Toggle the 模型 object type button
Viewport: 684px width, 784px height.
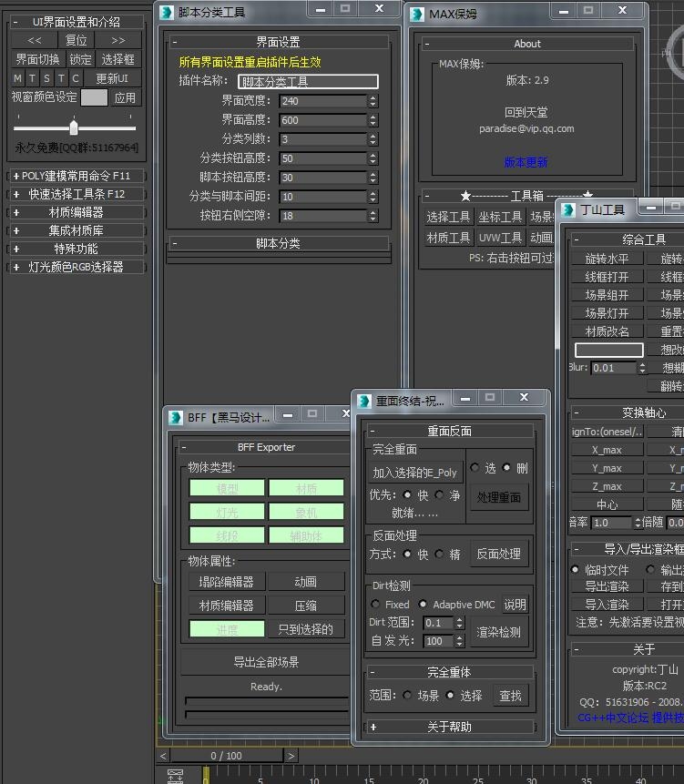tap(227, 488)
